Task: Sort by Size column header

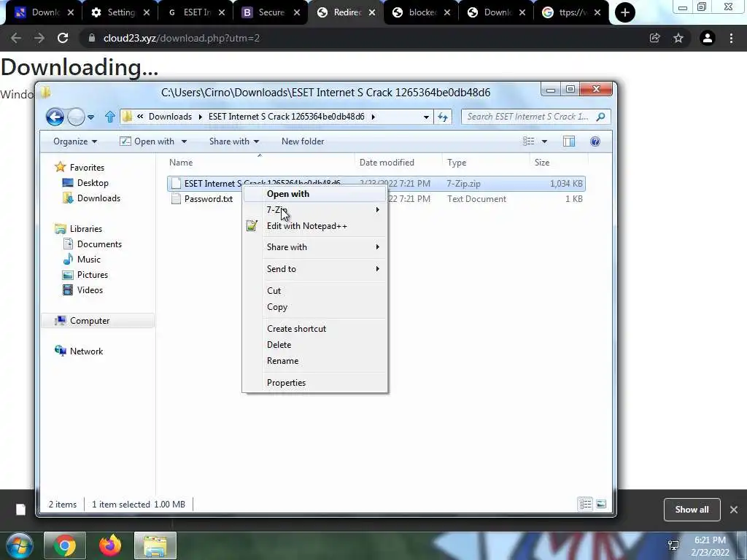Action: point(558,163)
